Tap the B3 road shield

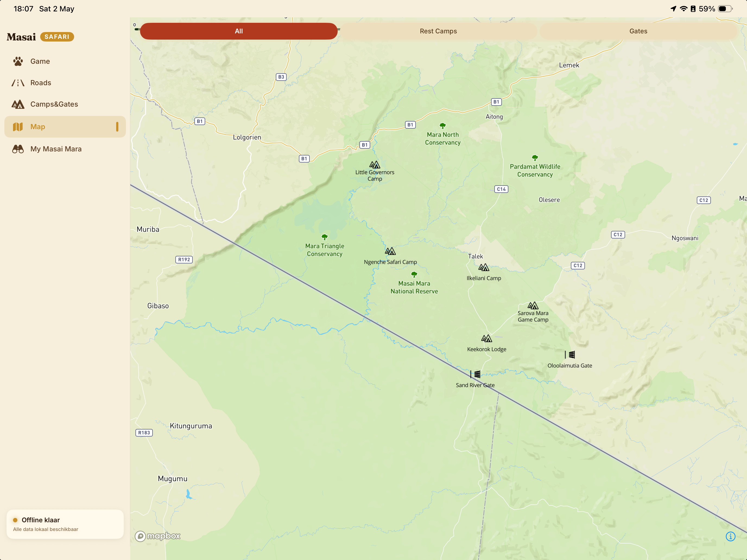tap(281, 77)
